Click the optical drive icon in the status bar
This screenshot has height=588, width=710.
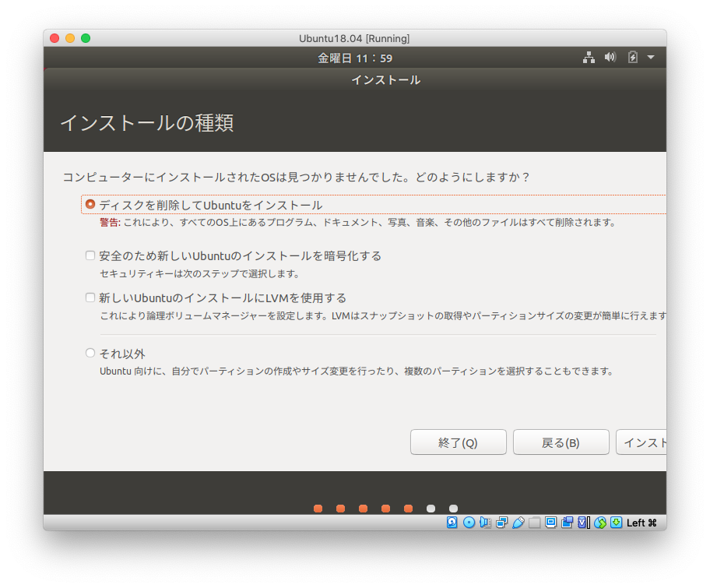[469, 523]
